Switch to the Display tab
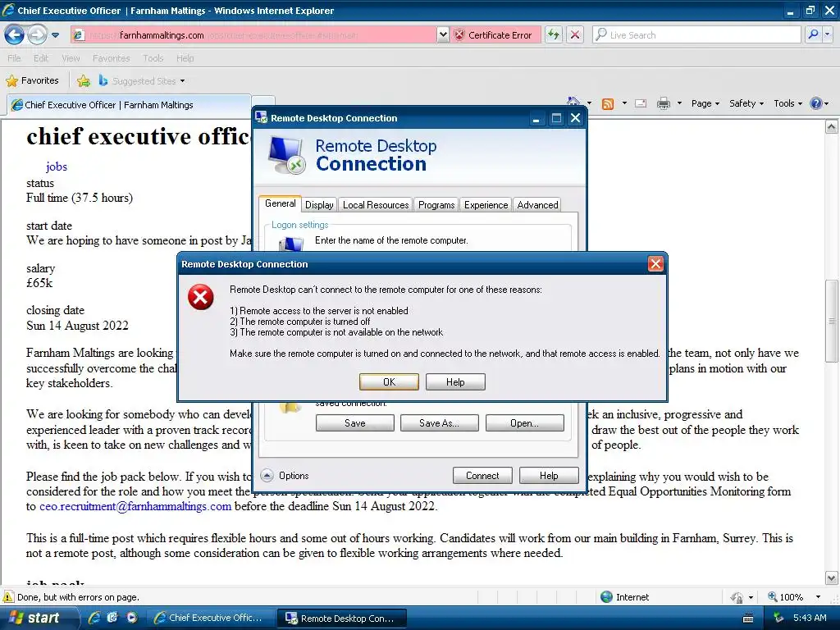Viewport: 840px width, 630px height. tap(319, 204)
